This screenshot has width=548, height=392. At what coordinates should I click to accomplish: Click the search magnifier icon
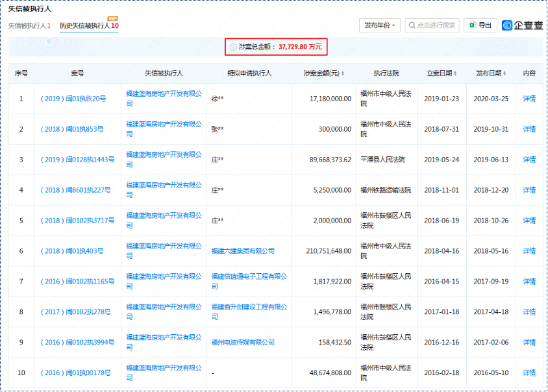412,25
